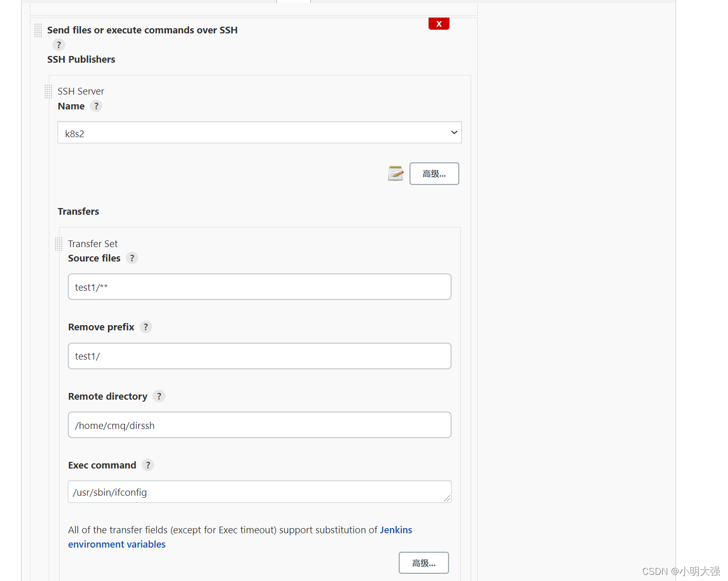Click resize grip of Exec command textarea

(447, 498)
